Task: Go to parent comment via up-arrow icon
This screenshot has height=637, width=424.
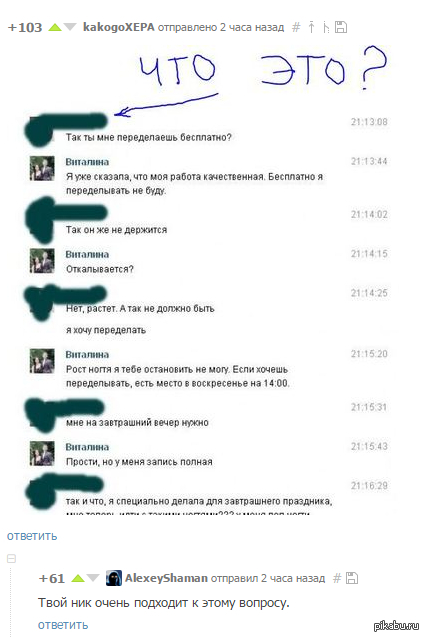Action: [311, 27]
